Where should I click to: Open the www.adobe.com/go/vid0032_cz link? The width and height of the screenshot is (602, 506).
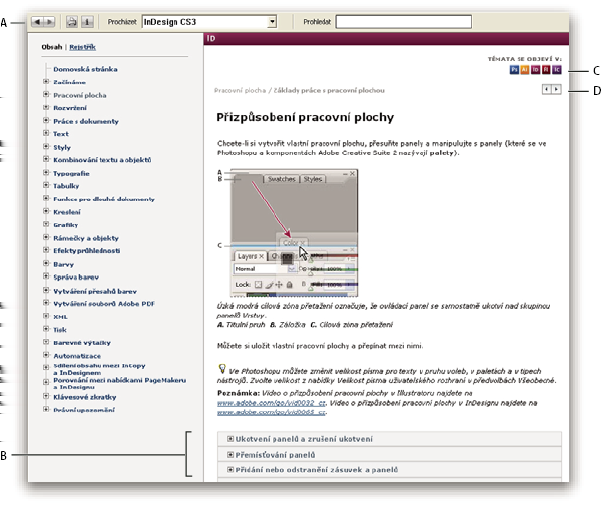[x=271, y=403]
